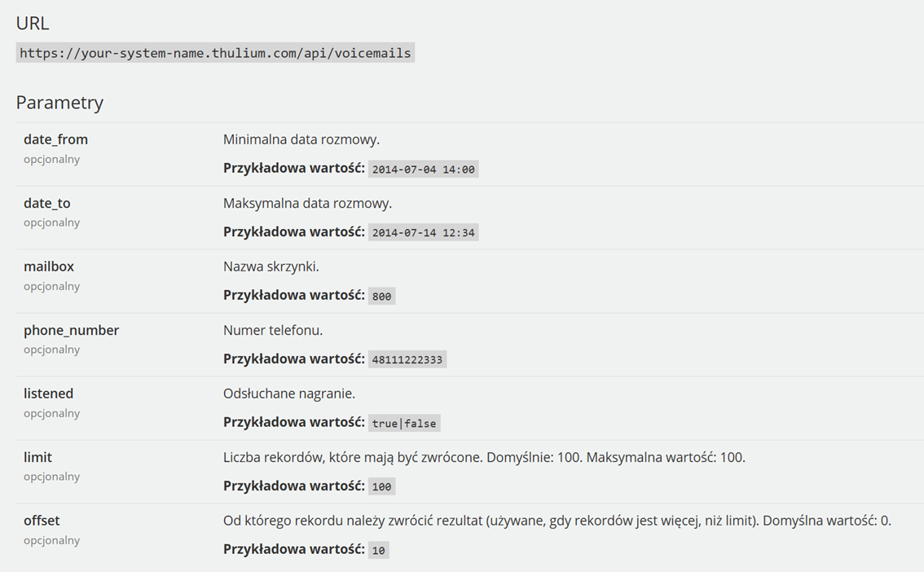Select the date_to parameter name
The width and height of the screenshot is (924, 572).
[x=46, y=203]
